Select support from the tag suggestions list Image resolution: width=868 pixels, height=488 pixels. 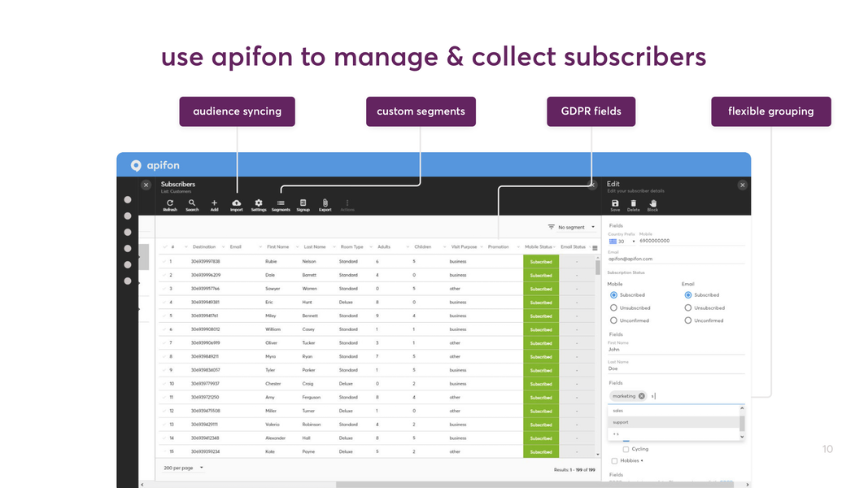[622, 423]
